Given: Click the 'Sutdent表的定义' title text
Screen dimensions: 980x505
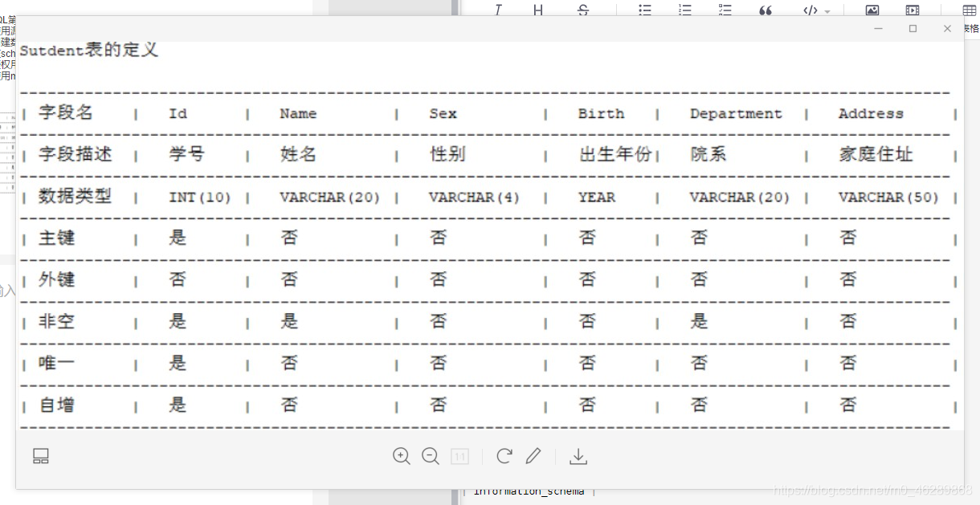Looking at the screenshot, I should (89, 51).
